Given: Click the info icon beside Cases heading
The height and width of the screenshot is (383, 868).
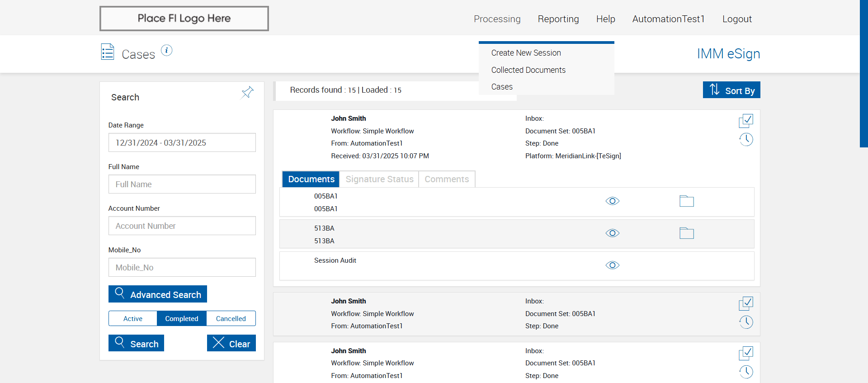Looking at the screenshot, I should (167, 50).
